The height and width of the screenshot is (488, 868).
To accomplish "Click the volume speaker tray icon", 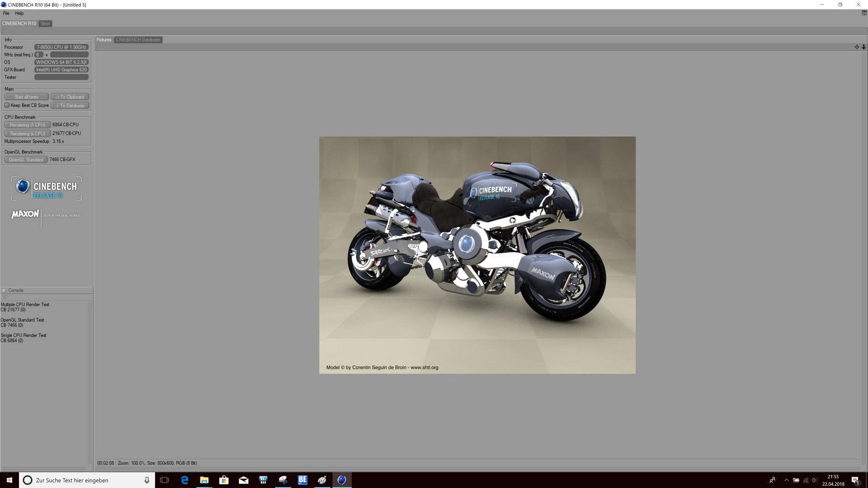I will click(x=814, y=480).
